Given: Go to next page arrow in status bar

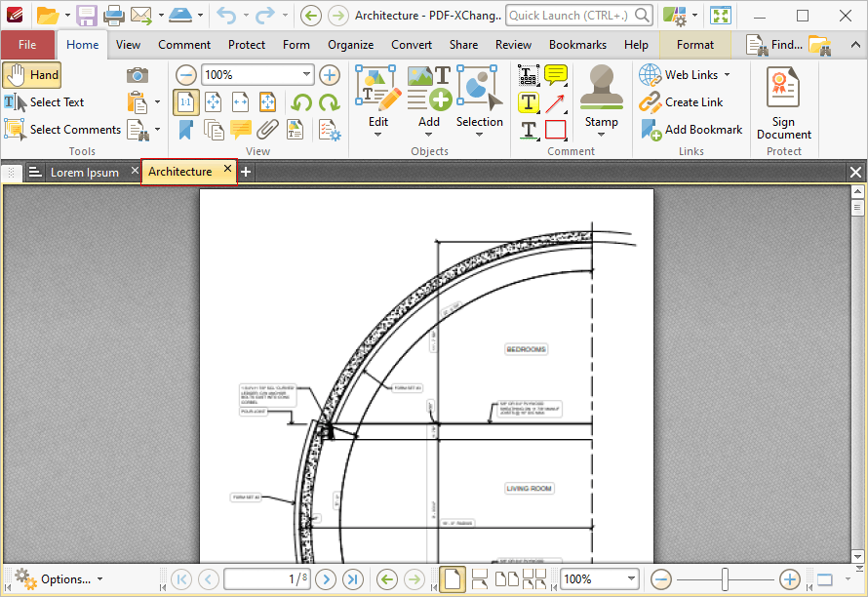Looking at the screenshot, I should [326, 579].
